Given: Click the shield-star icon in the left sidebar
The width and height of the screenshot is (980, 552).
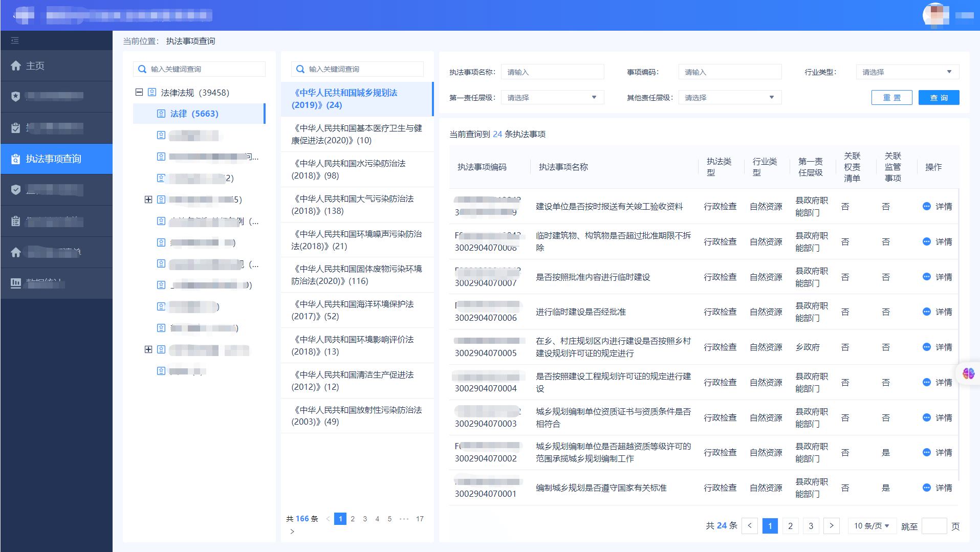Looking at the screenshot, I should [16, 96].
